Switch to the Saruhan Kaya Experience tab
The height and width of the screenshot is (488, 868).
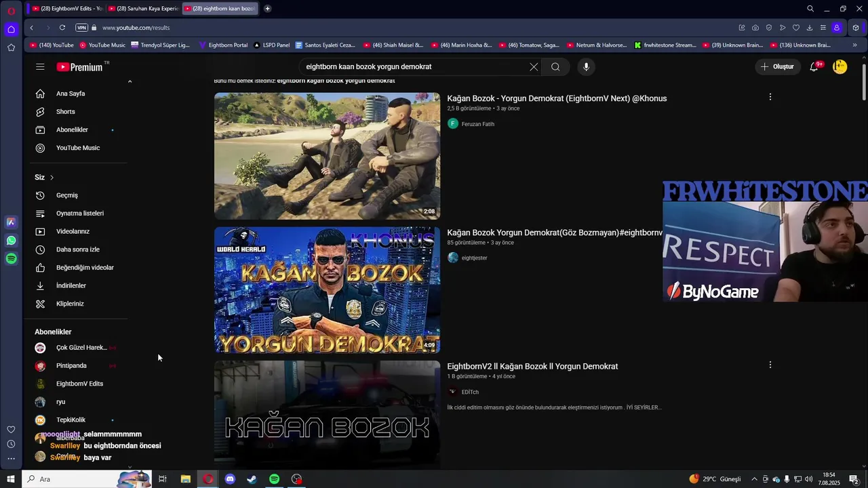click(142, 9)
